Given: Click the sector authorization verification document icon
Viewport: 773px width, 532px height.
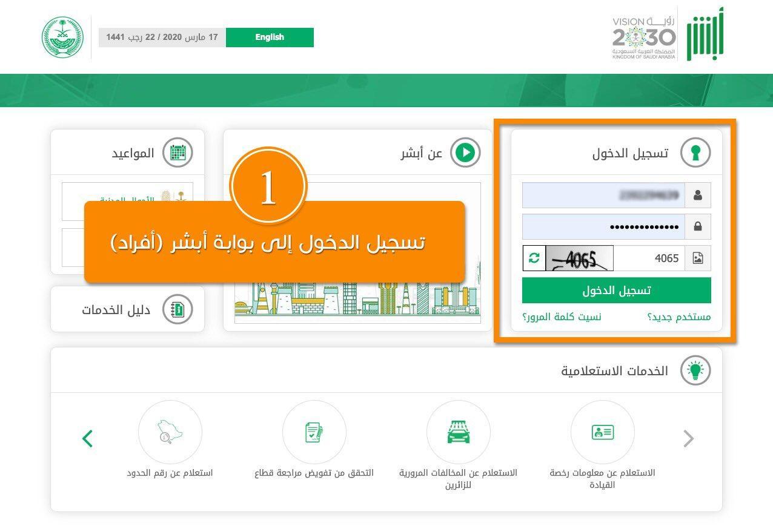Looking at the screenshot, I should click(314, 432).
